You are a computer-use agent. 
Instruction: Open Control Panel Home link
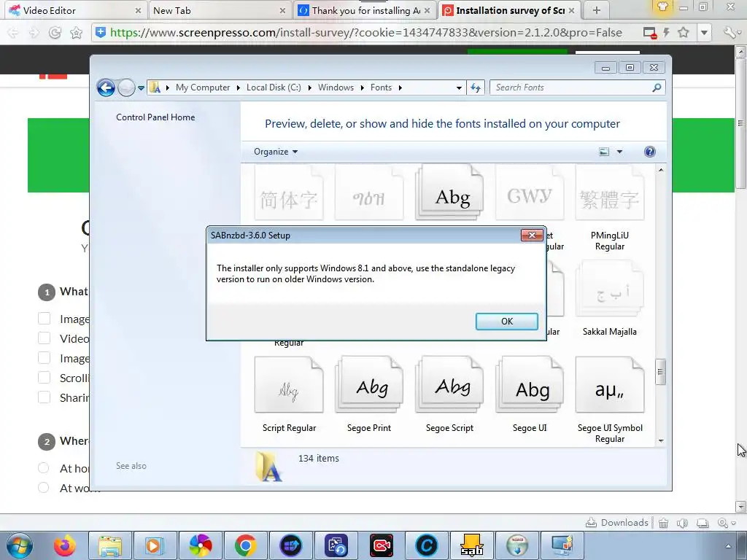155,117
